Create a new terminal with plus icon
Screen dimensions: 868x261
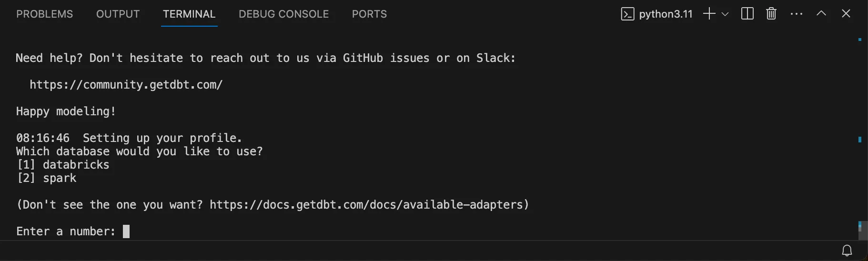(709, 14)
